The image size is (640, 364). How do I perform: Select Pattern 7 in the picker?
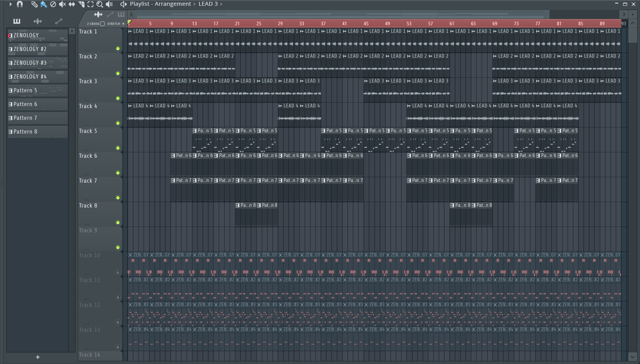(x=38, y=118)
